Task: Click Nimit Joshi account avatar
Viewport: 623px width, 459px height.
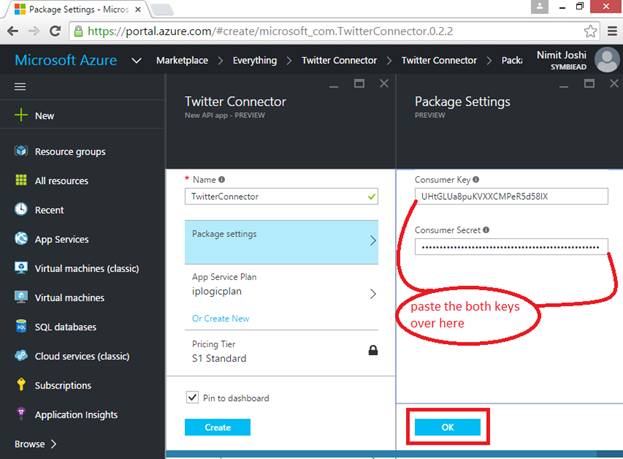Action: (x=607, y=60)
